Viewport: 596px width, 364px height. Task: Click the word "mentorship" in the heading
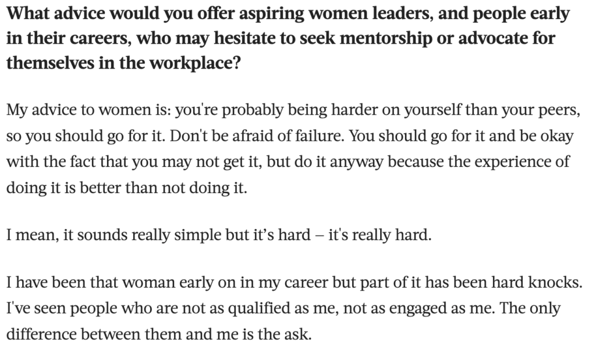tap(363, 38)
